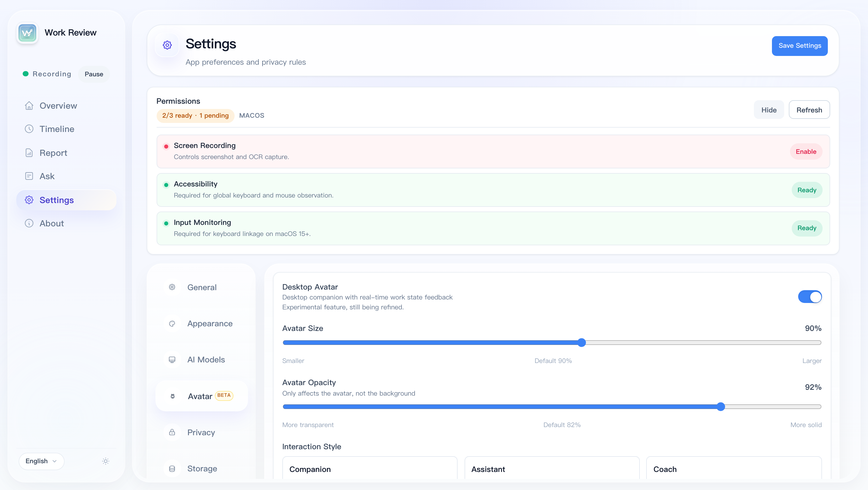Click the MACOS label
Viewport: 868px width, 490px height.
(x=251, y=116)
